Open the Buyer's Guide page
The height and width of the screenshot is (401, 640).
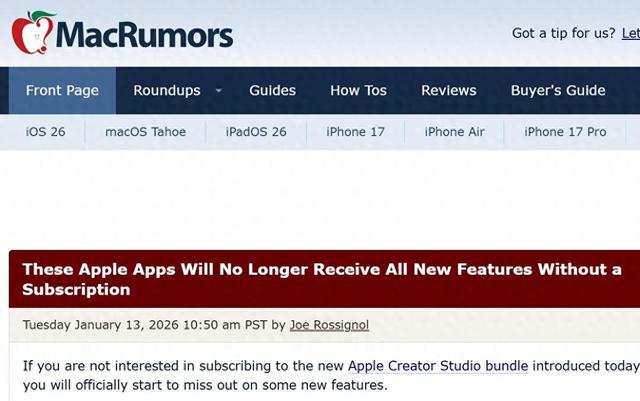[x=558, y=90]
